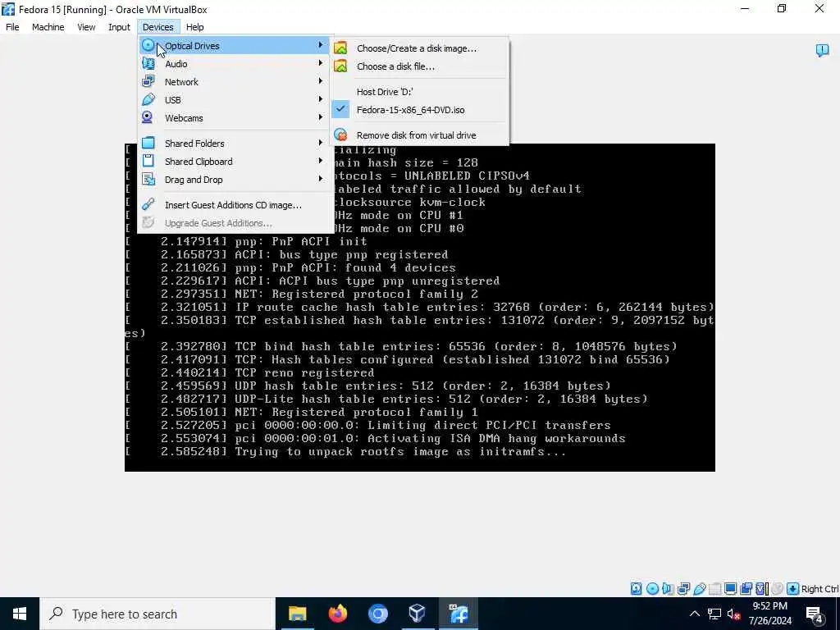Viewport: 840px width, 630px height.
Task: Expand the Webcams submenu arrow
Action: click(321, 116)
